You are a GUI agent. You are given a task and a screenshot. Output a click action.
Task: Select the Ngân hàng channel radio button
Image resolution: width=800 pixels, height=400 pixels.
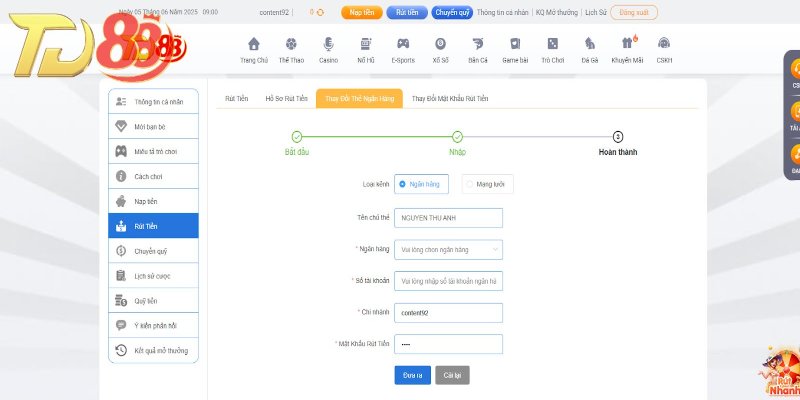click(402, 184)
